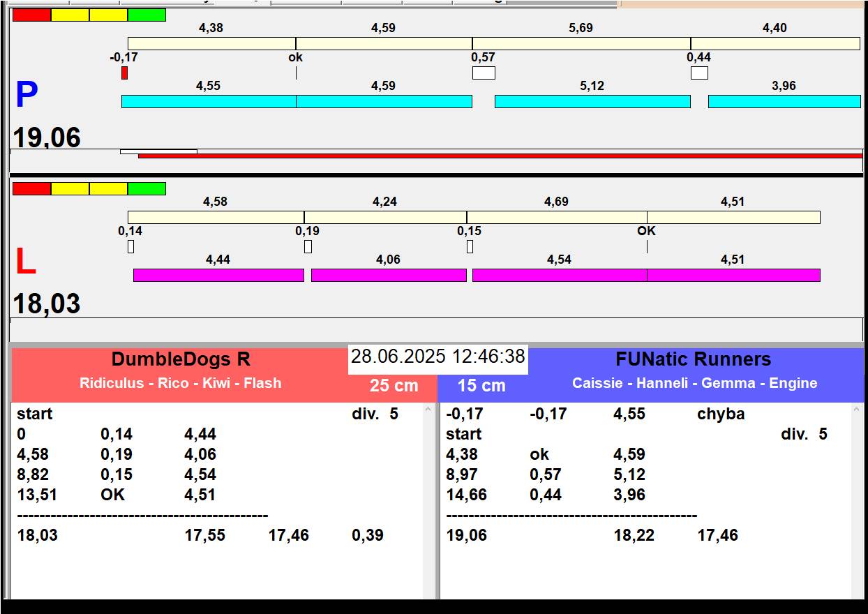Click the red progress bar under lane P
This screenshot has height=614, width=868.
pos(500,156)
